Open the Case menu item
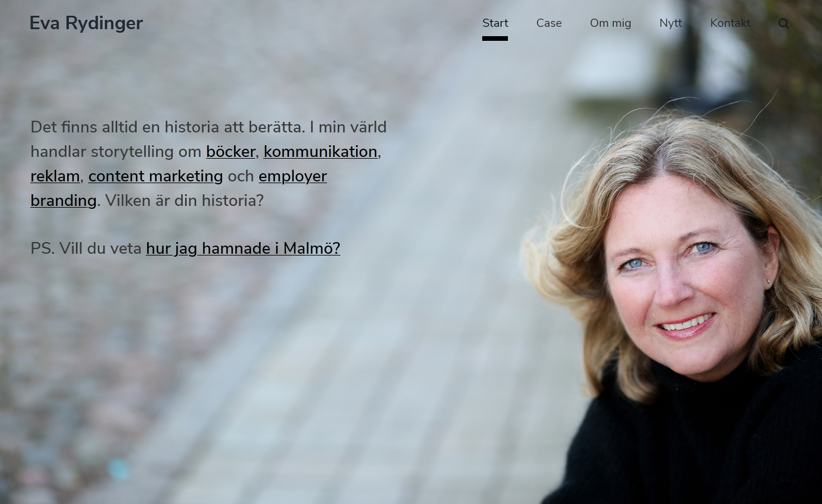The image size is (822, 504). 549,23
